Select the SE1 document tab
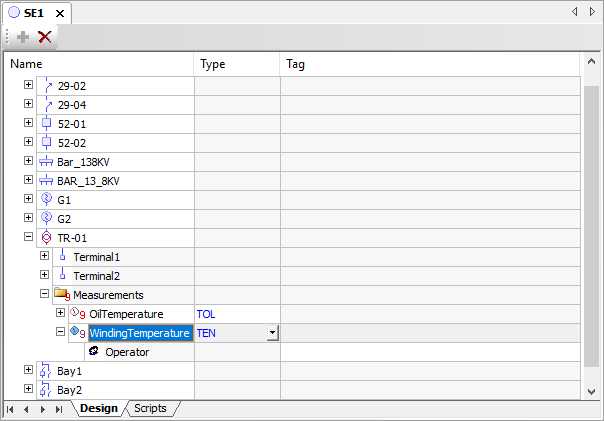604x421 pixels. tap(36, 13)
